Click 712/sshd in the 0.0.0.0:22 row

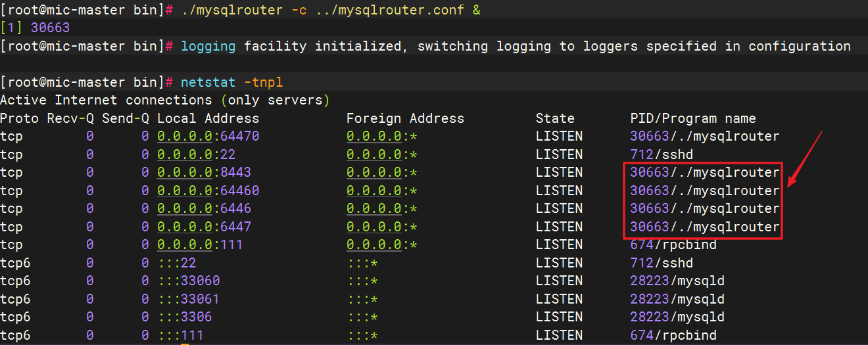(662, 154)
